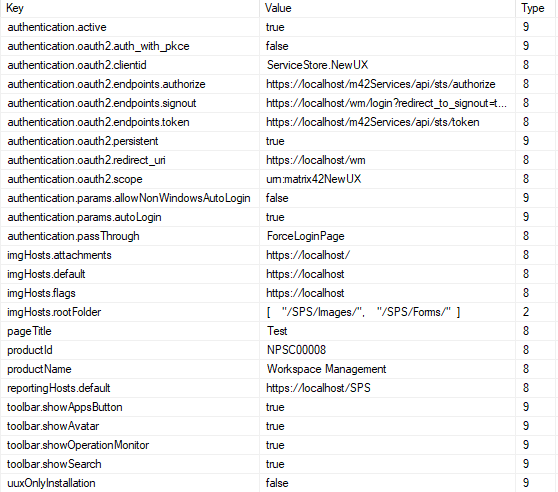The width and height of the screenshot is (558, 492).
Task: Select authentication.oauth2.endpoints.token key
Action: [98, 122]
